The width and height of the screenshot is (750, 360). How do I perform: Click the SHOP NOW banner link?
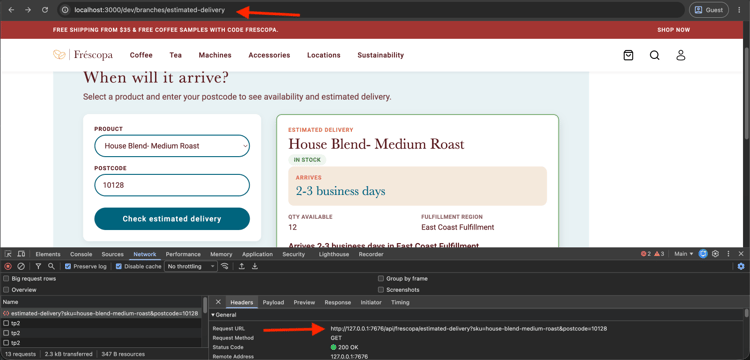pos(673,30)
